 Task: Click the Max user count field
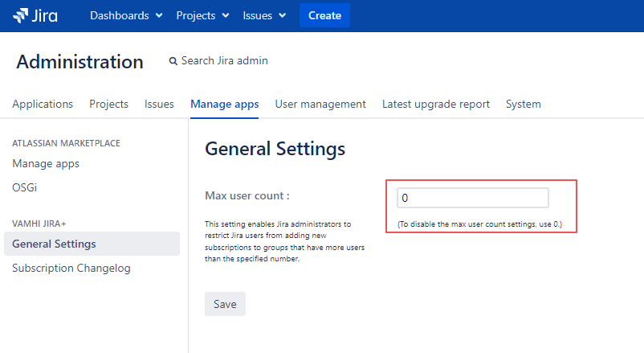[472, 198]
